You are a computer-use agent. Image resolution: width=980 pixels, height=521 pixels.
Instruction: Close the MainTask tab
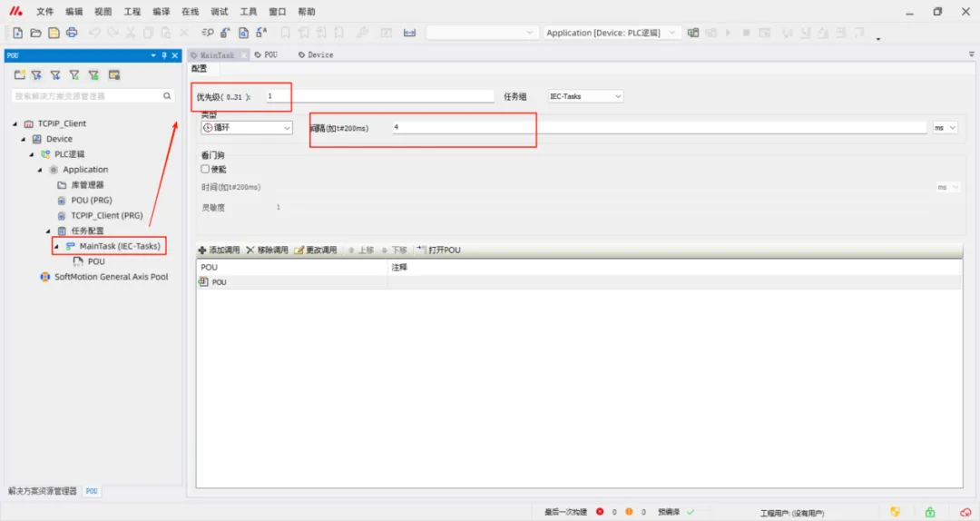click(x=244, y=55)
